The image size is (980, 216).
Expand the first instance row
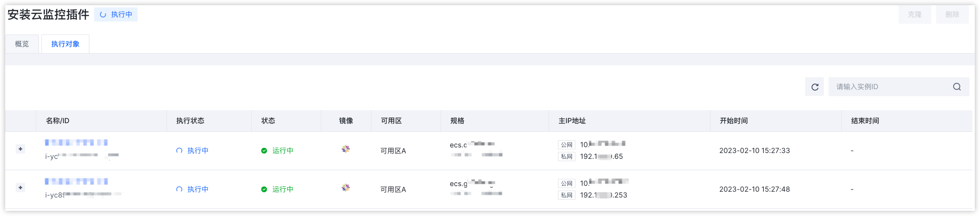coord(21,149)
